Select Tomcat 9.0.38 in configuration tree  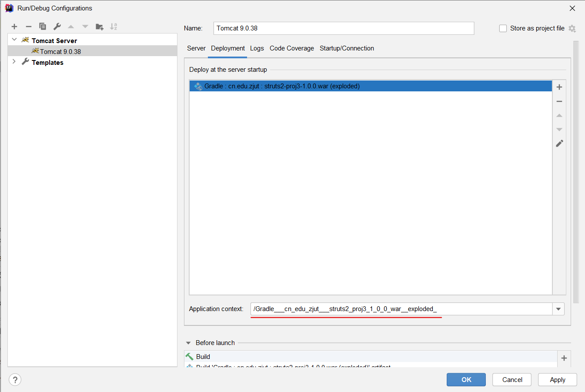pos(92,51)
